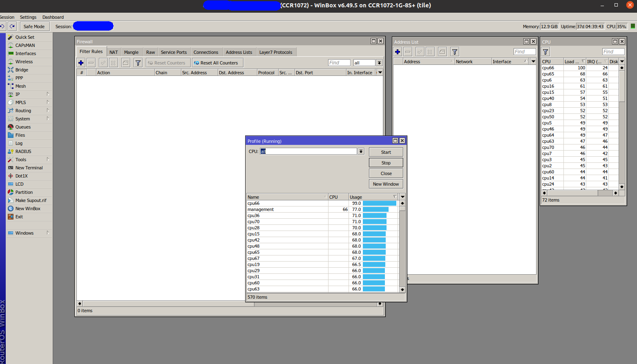
Task: Add a new firewall filter rule with plus icon
Action: (81, 63)
